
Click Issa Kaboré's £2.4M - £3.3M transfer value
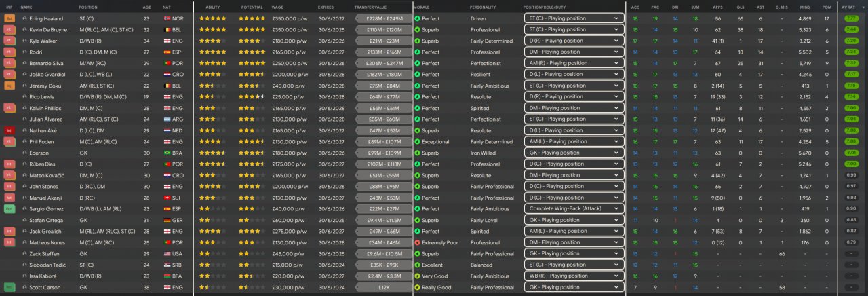tap(384, 276)
